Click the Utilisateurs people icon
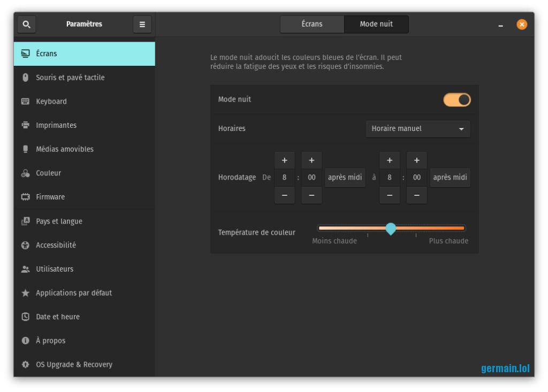 coord(26,269)
